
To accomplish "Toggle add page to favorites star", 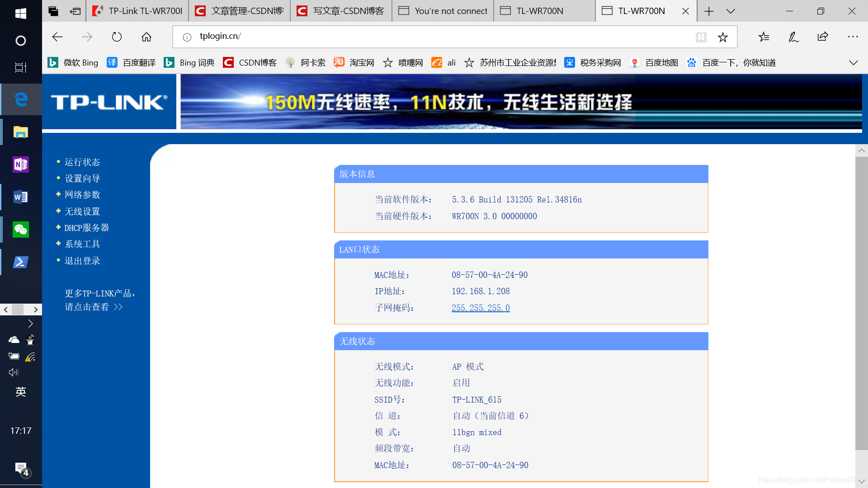I will point(723,37).
